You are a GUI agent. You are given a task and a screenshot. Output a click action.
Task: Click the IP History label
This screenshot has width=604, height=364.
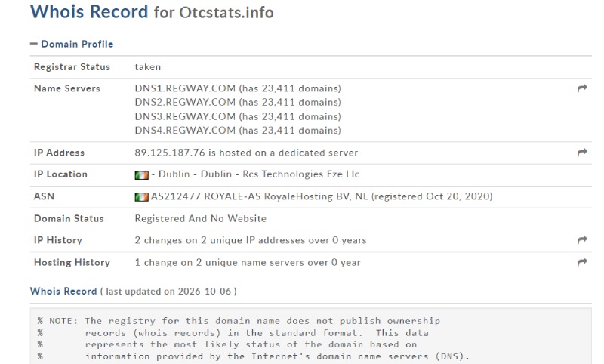pos(58,240)
